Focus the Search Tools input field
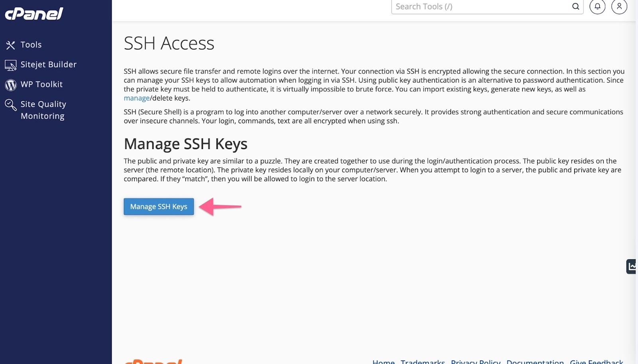Screen dimensions: 638x364 coord(480,6)
